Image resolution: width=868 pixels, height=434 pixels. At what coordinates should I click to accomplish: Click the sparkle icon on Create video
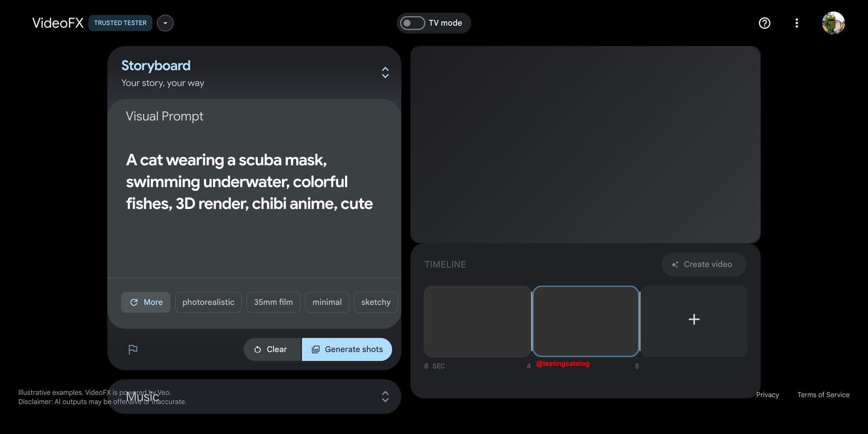pyautogui.click(x=674, y=264)
